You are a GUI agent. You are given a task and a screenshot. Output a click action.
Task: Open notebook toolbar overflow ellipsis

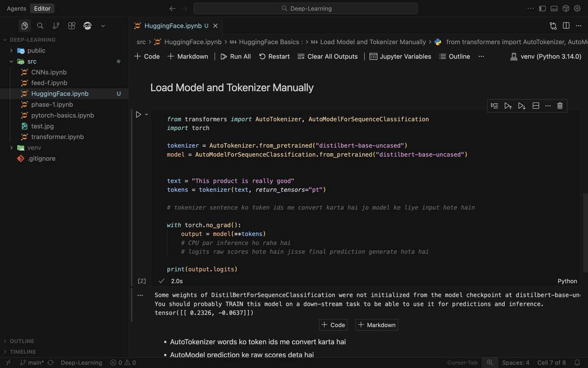[x=481, y=56]
